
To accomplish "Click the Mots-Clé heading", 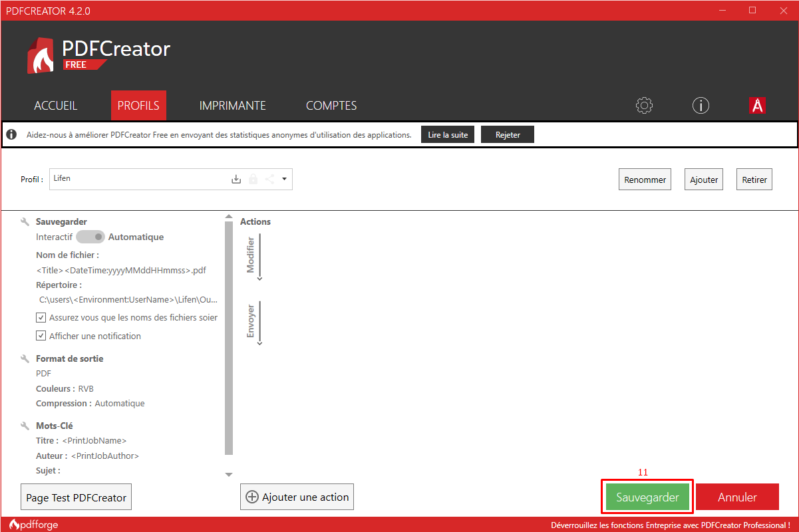I will point(55,426).
